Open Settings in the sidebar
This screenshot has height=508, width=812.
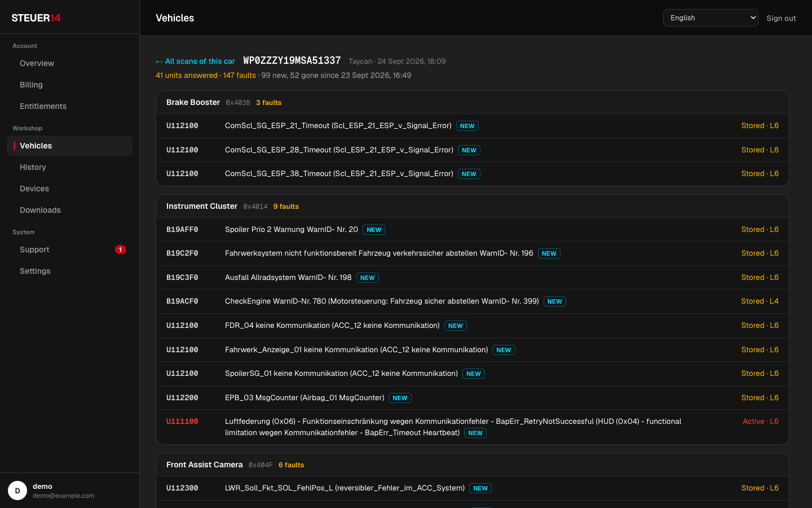pyautogui.click(x=70, y=271)
